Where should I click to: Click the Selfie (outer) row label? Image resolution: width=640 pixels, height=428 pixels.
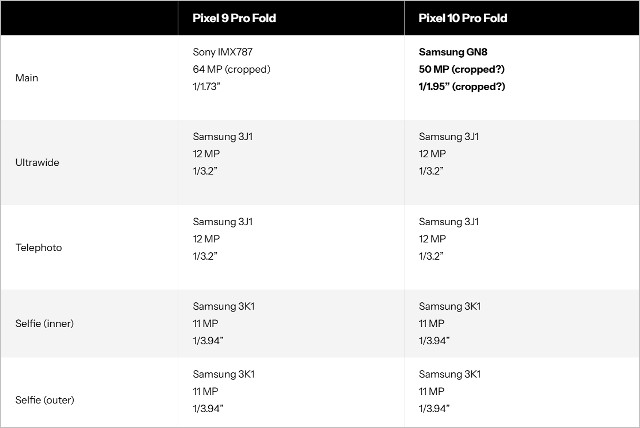(45, 400)
